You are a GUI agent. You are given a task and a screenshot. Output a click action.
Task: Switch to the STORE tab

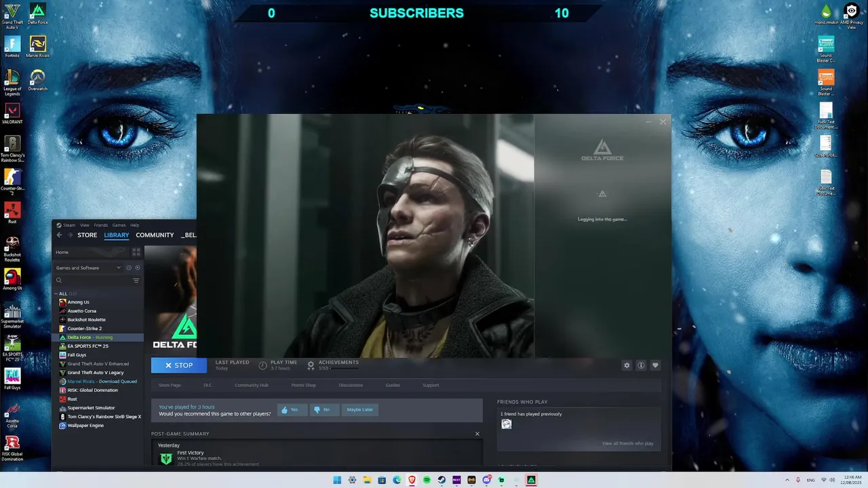[87, 235]
